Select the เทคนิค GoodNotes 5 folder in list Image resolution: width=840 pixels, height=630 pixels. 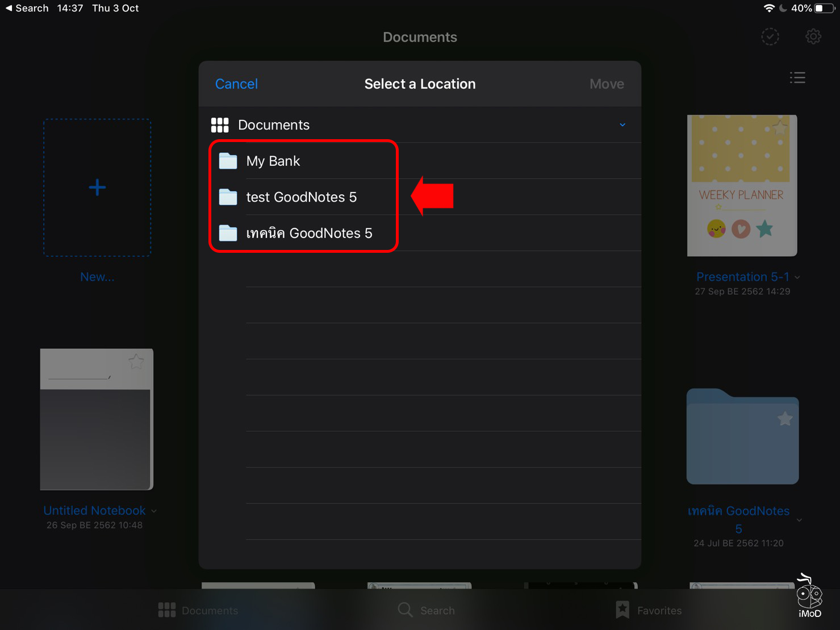point(420,233)
